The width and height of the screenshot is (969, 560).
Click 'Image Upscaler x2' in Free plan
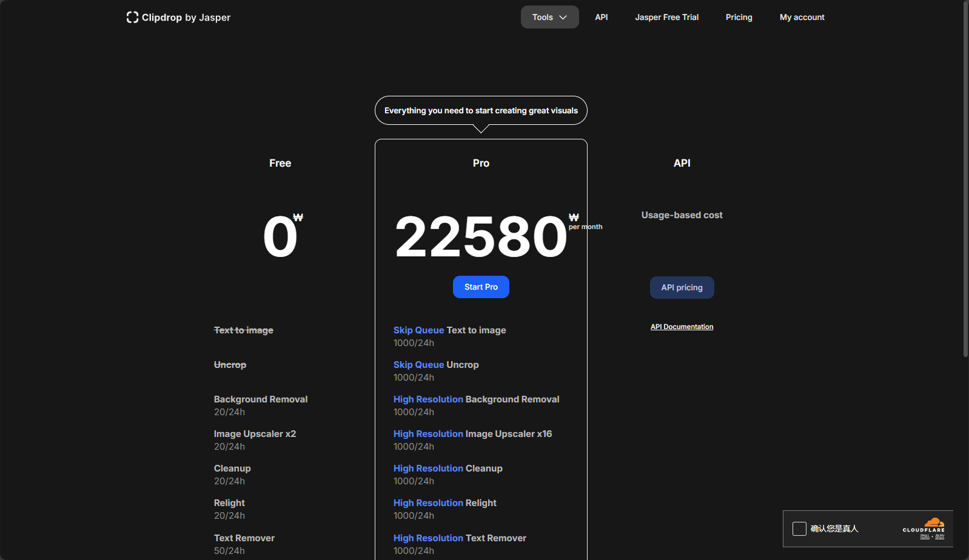[255, 434]
